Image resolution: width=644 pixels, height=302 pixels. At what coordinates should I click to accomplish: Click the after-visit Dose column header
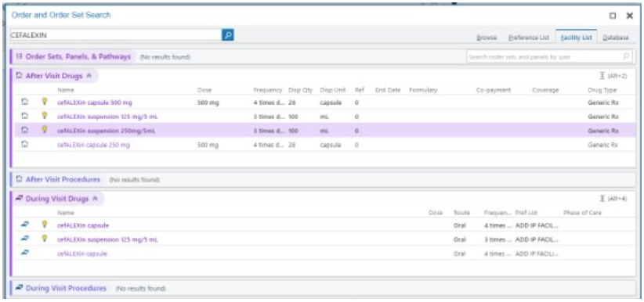click(x=204, y=90)
